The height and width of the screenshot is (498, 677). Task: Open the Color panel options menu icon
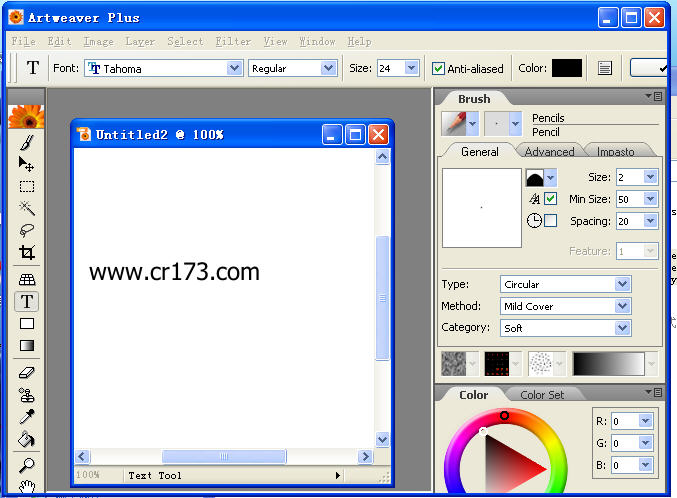click(654, 392)
